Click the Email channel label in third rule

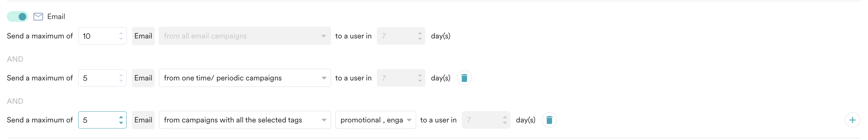(143, 120)
